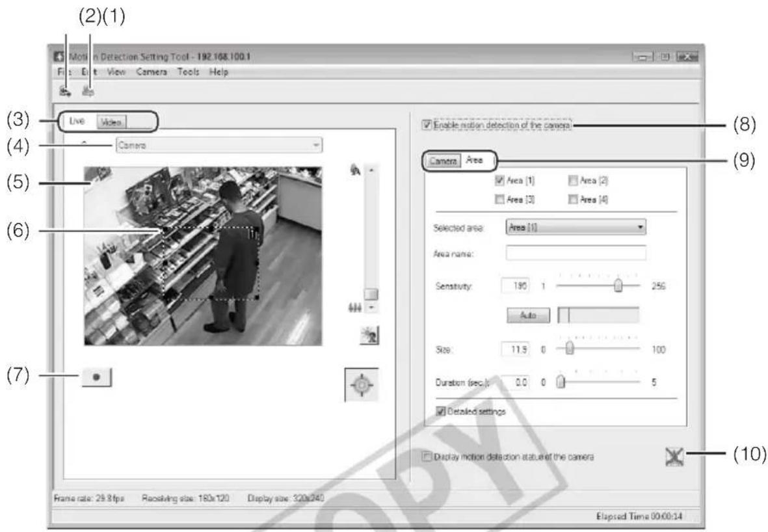Click the running-figure icon above the vertical slider
This screenshot has height=532, width=768.
tap(355, 170)
